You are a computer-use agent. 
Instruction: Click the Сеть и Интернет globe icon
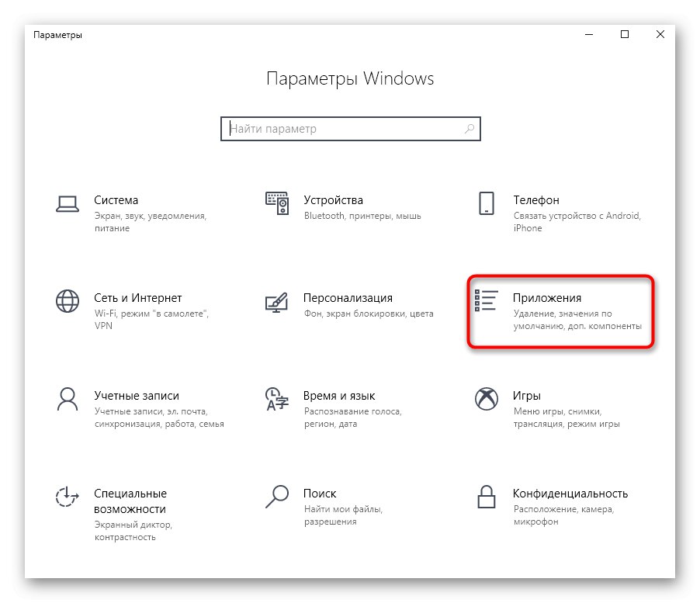coord(68,301)
